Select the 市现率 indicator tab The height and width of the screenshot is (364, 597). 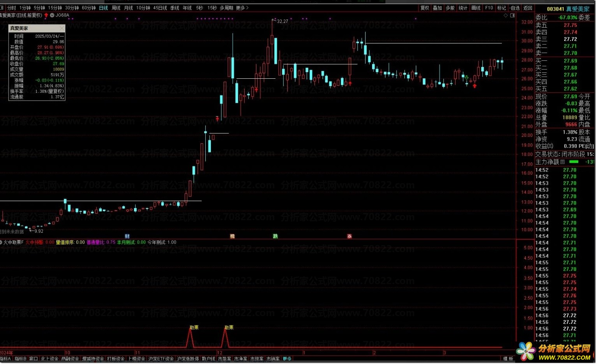(257, 359)
